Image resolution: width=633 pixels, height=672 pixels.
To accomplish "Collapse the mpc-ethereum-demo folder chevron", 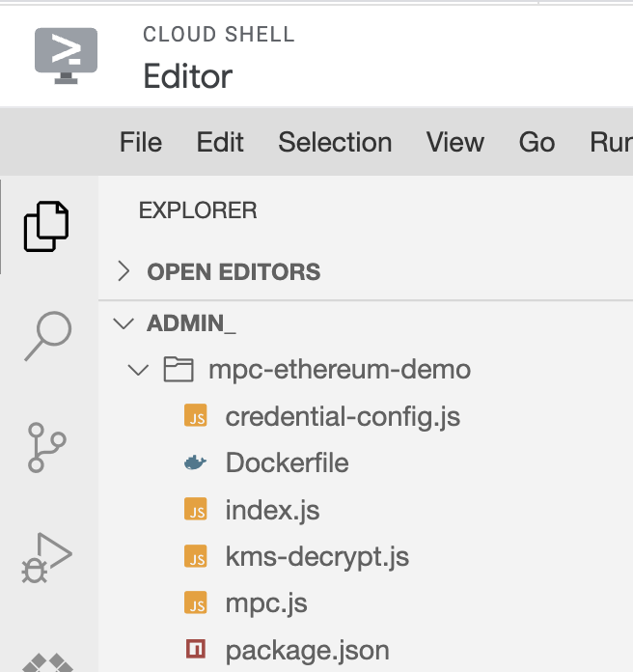I will tap(138, 370).
